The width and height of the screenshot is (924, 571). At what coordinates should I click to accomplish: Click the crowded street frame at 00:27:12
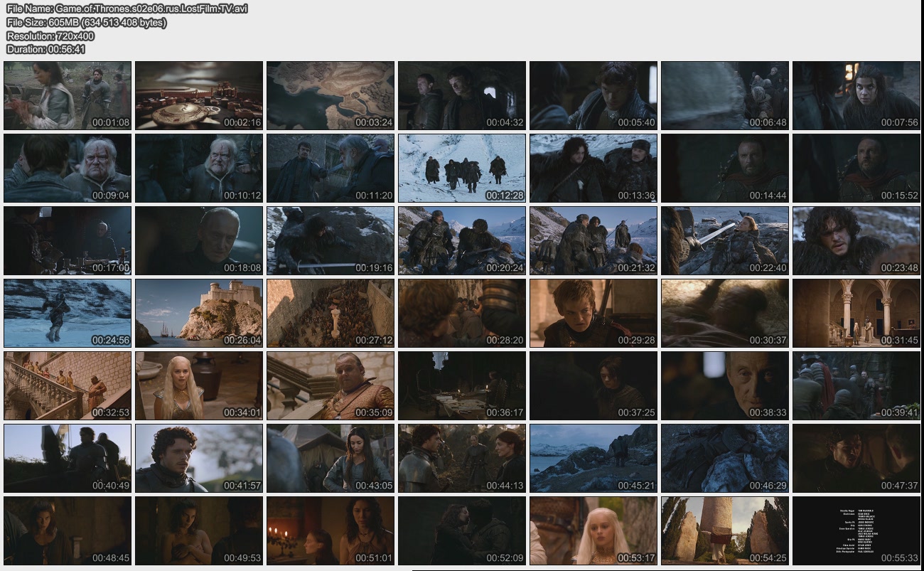click(331, 314)
